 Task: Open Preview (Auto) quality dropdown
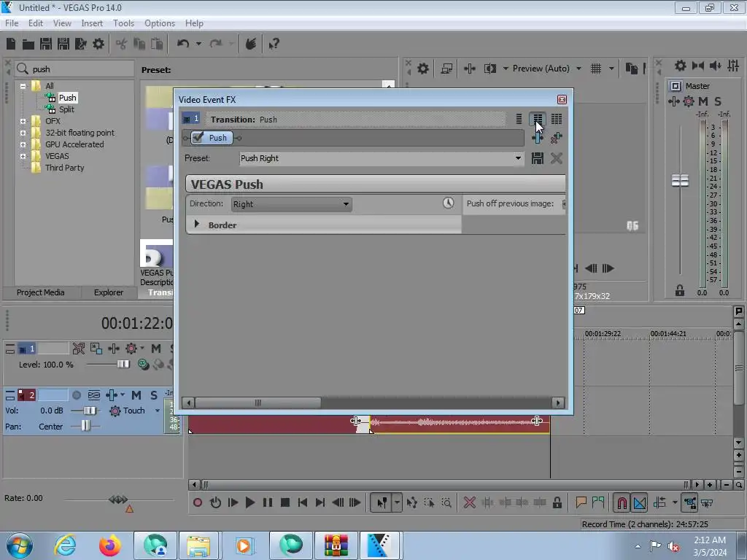(x=578, y=69)
